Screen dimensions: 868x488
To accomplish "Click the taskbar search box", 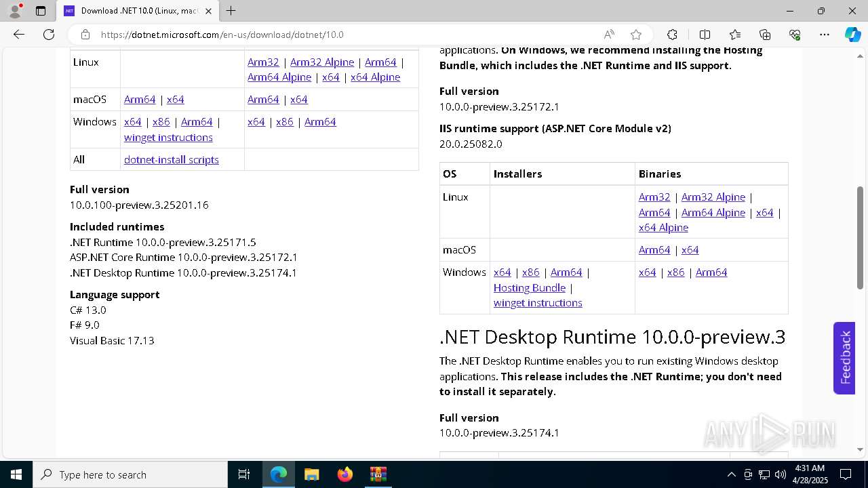I will tap(130, 474).
